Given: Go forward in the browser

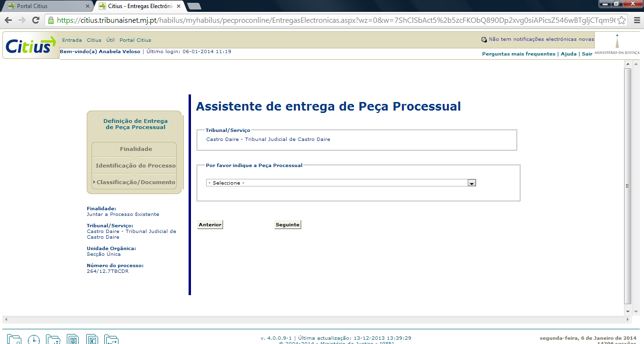Looking at the screenshot, I should pyautogui.click(x=22, y=20).
